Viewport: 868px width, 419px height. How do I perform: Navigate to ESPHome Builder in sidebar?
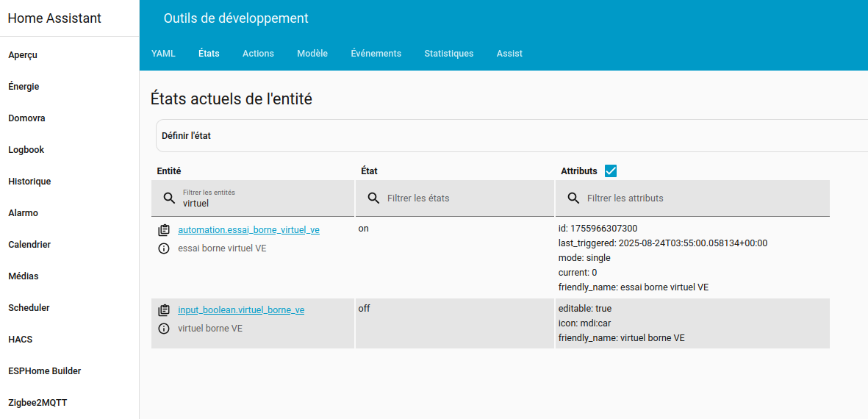(45, 371)
